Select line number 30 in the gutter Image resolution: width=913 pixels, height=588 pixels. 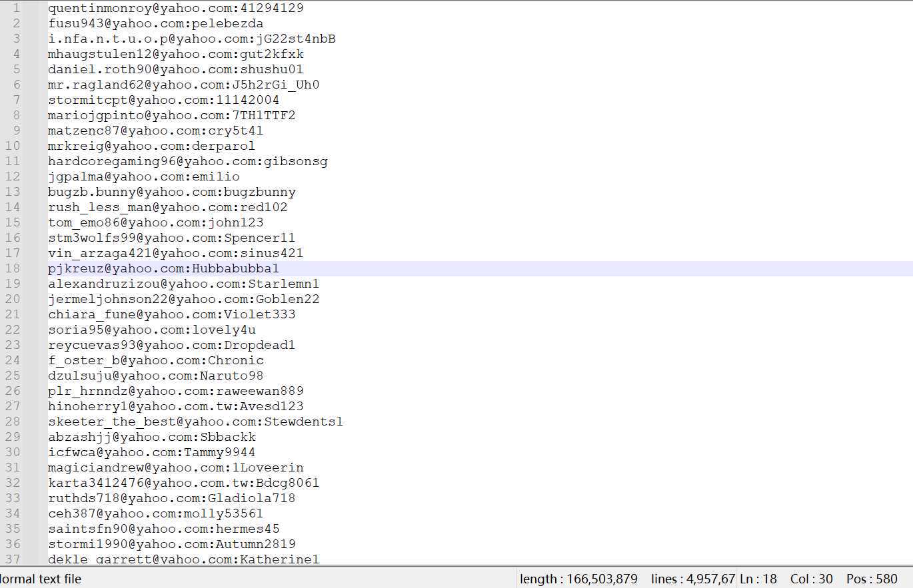click(13, 452)
